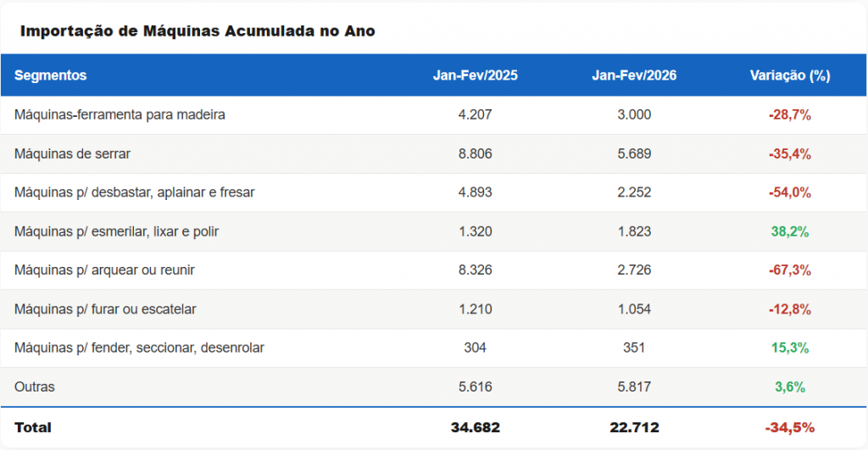Select the Outras row label
This screenshot has height=450, width=868.
coord(35,386)
